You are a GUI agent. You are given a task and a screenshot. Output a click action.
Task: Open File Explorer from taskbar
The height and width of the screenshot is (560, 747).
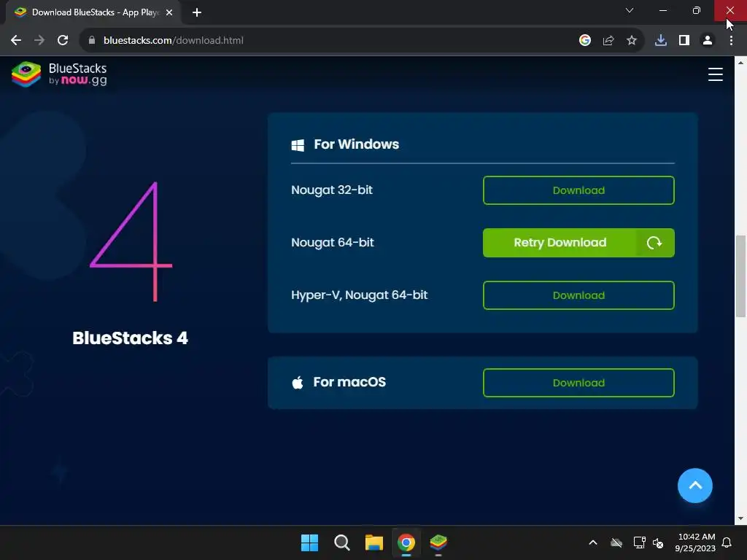tap(374, 542)
